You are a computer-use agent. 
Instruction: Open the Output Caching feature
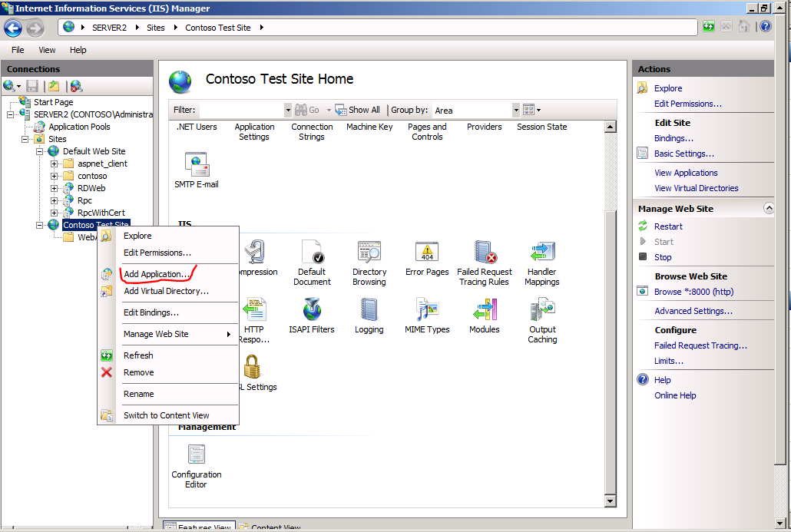click(x=542, y=320)
